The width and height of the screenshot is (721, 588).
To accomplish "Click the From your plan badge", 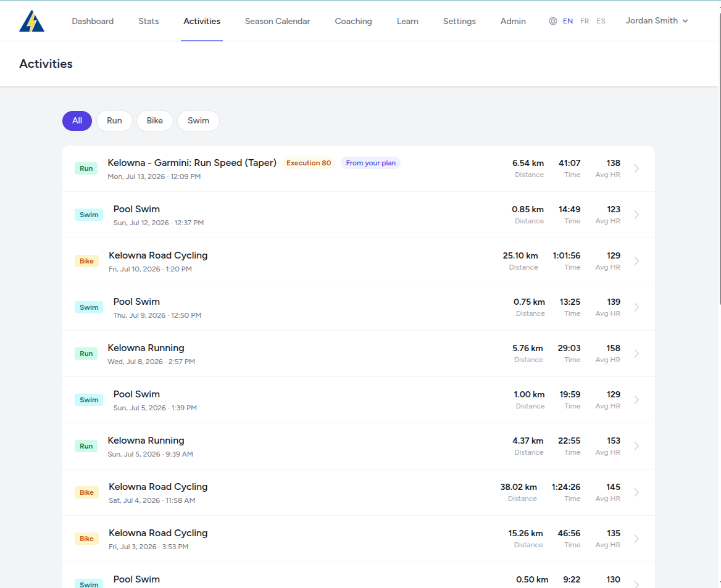I will tap(370, 164).
